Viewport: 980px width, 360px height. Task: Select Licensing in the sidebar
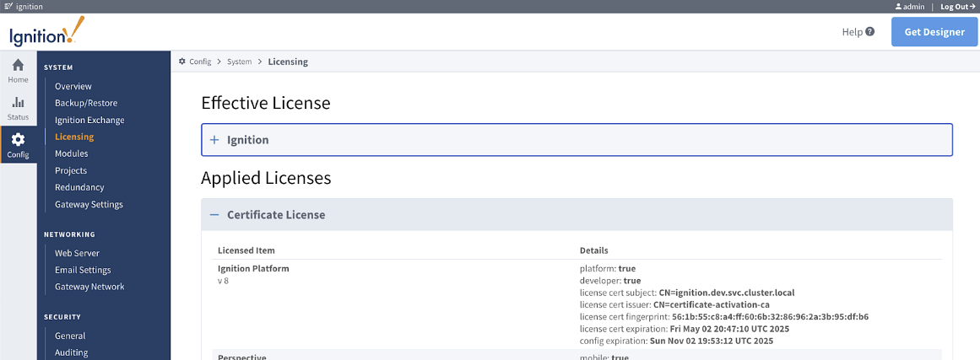point(74,137)
